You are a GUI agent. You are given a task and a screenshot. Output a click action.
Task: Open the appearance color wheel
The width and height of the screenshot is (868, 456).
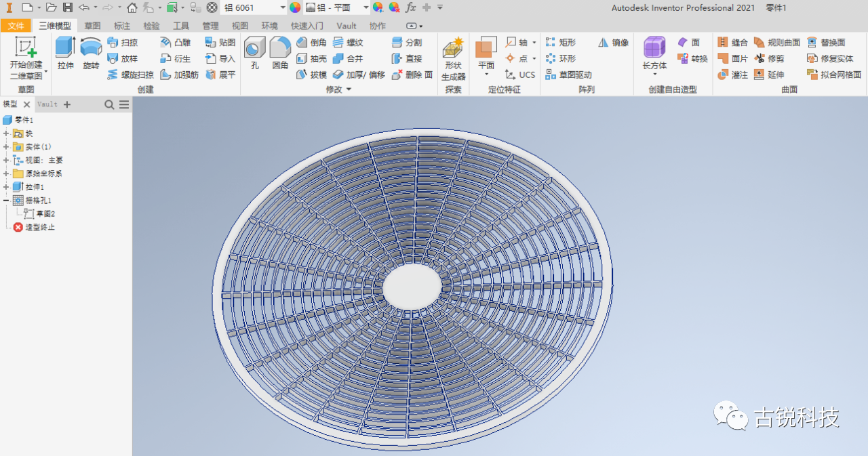295,7
